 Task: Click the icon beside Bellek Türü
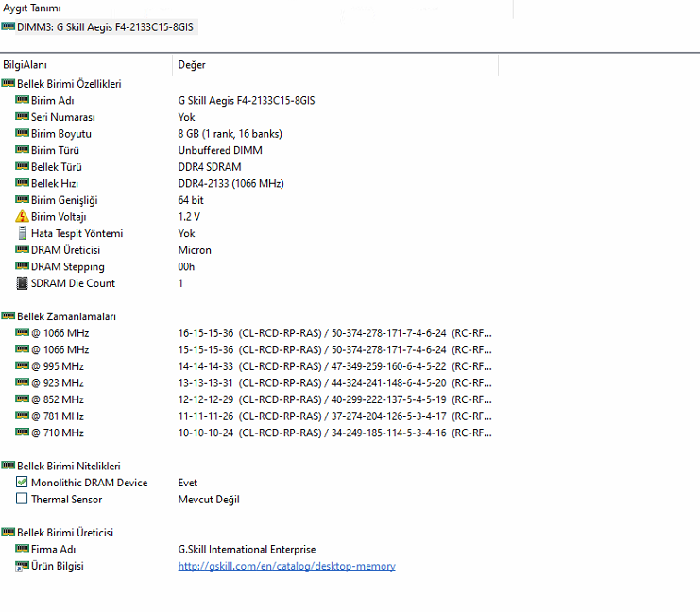click(22, 166)
